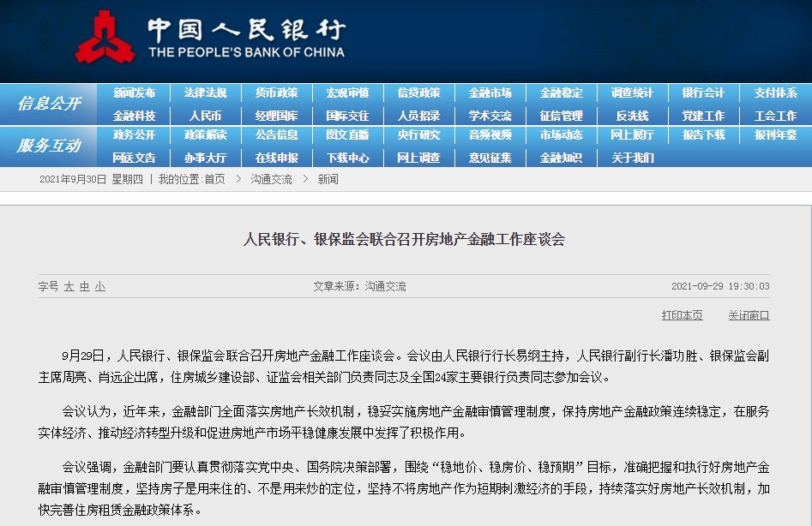This screenshot has width=812, height=526.
Task: Open 法律法规 menu item
Action: tap(205, 93)
